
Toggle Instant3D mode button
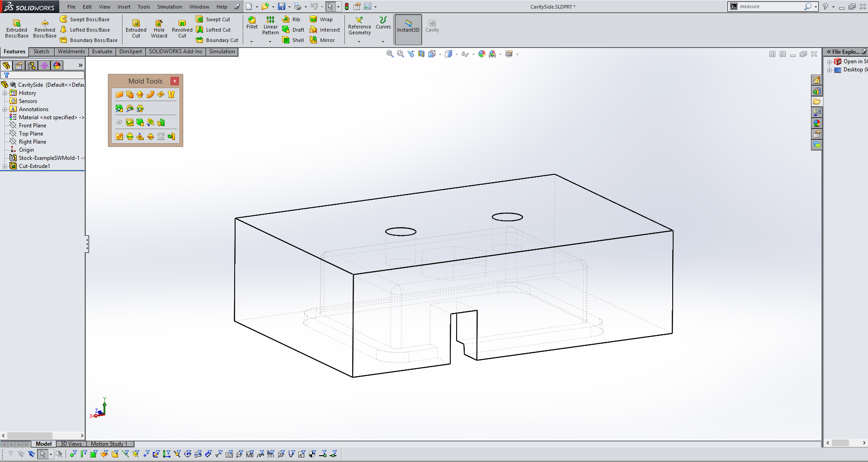click(x=408, y=29)
